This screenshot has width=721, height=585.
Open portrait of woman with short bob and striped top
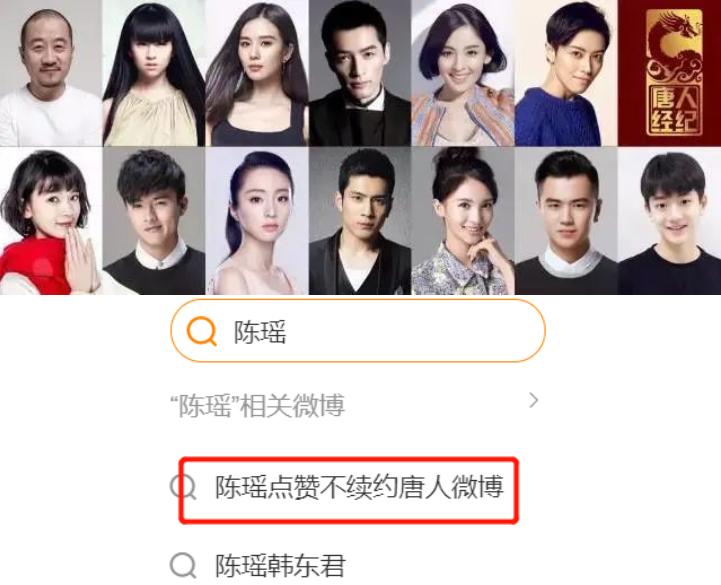pyautogui.click(x=463, y=73)
